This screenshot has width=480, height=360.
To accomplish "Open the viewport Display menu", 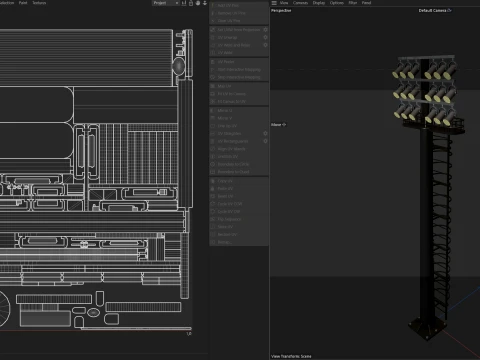I will point(319,3).
